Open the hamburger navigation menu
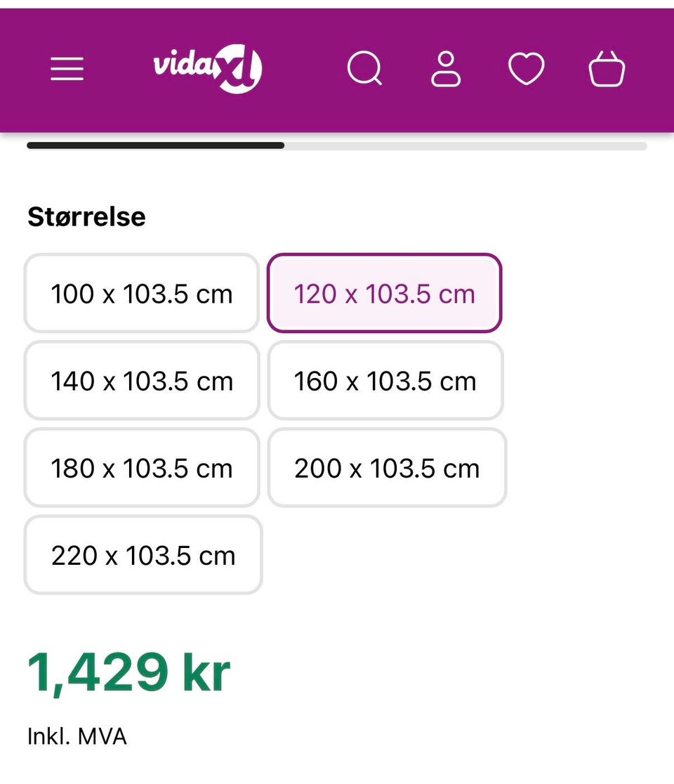 pos(67,69)
